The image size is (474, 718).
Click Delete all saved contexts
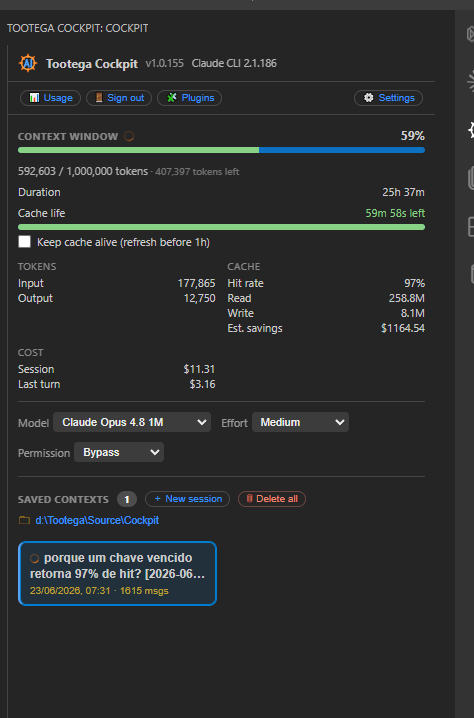pyautogui.click(x=272, y=499)
